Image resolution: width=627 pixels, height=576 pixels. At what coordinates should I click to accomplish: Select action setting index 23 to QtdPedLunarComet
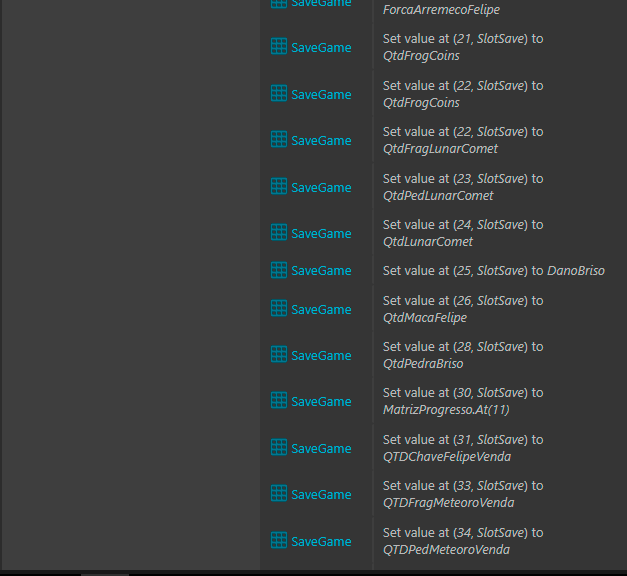pos(463,187)
